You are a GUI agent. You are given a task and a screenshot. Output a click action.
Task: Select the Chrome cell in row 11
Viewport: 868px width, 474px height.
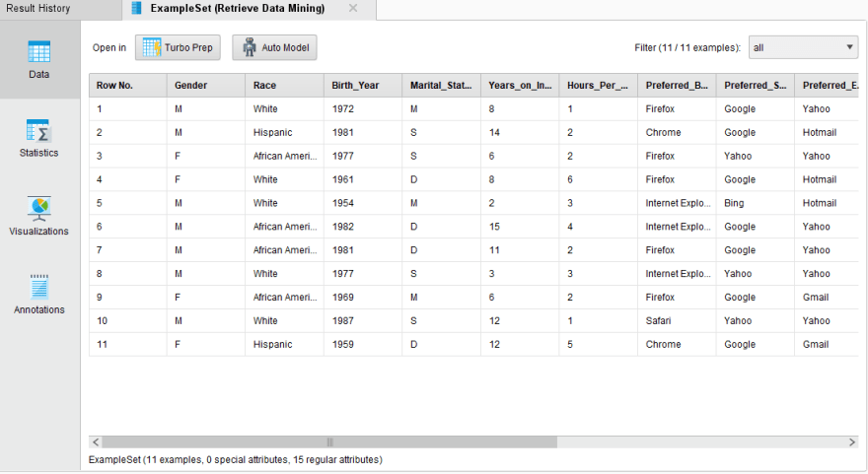tap(677, 344)
